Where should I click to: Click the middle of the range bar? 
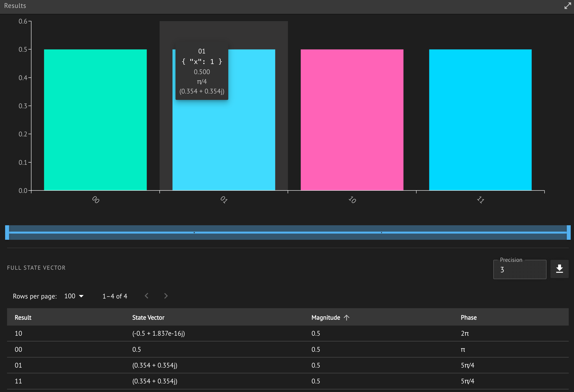coord(288,233)
